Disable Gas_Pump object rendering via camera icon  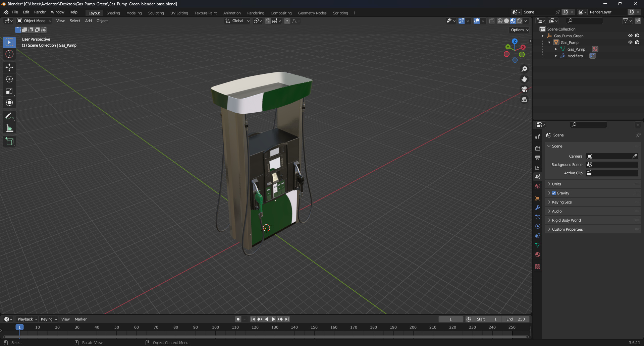[637, 42]
